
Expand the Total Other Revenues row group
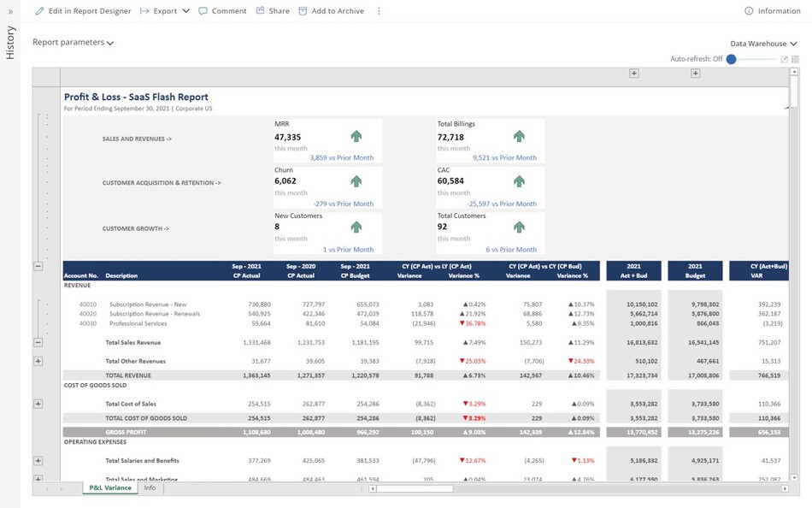click(38, 361)
